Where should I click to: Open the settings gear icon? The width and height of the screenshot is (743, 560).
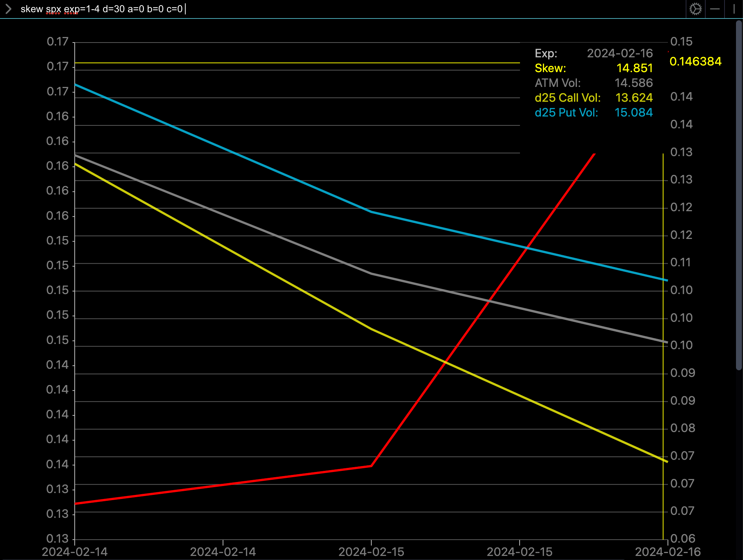coord(695,9)
